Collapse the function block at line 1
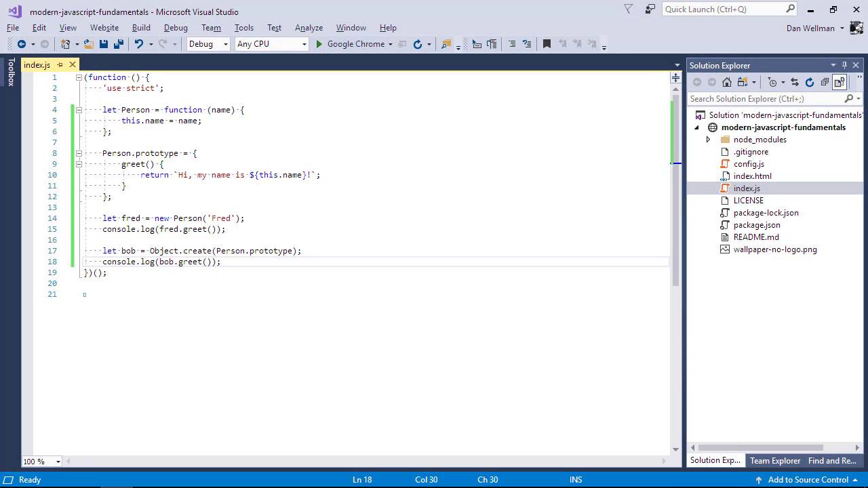The height and width of the screenshot is (488, 868). coord(79,77)
